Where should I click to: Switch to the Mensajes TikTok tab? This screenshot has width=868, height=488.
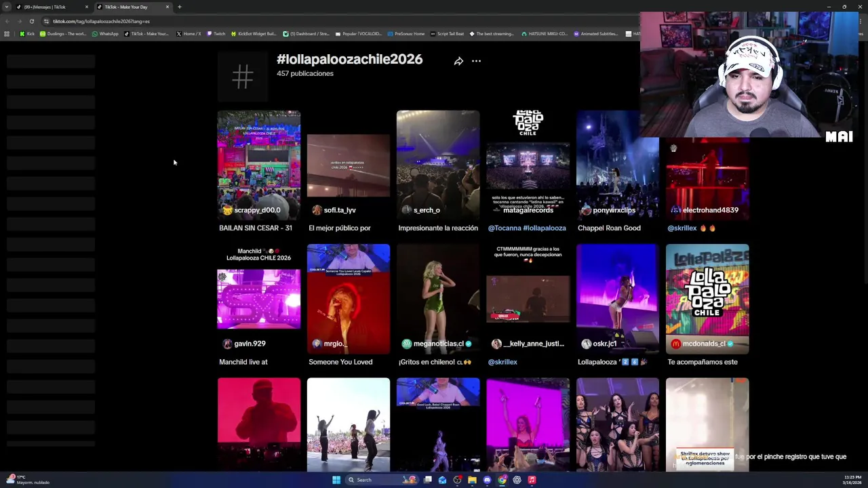pos(51,7)
